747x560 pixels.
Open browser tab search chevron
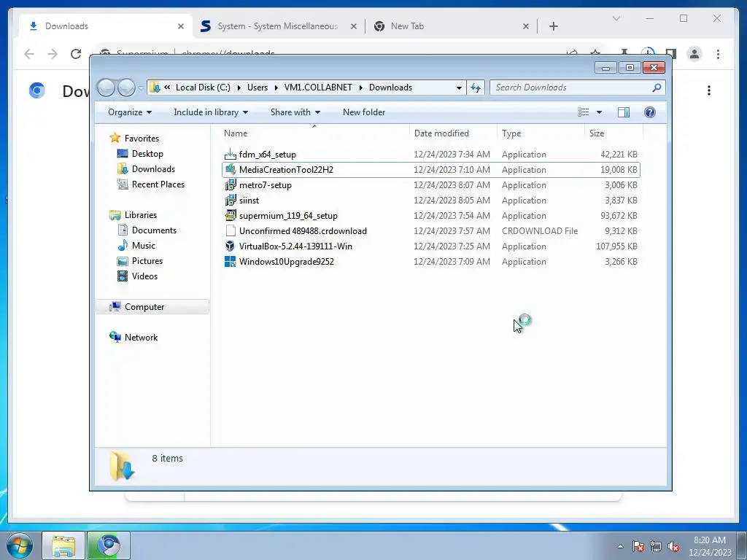point(616,18)
